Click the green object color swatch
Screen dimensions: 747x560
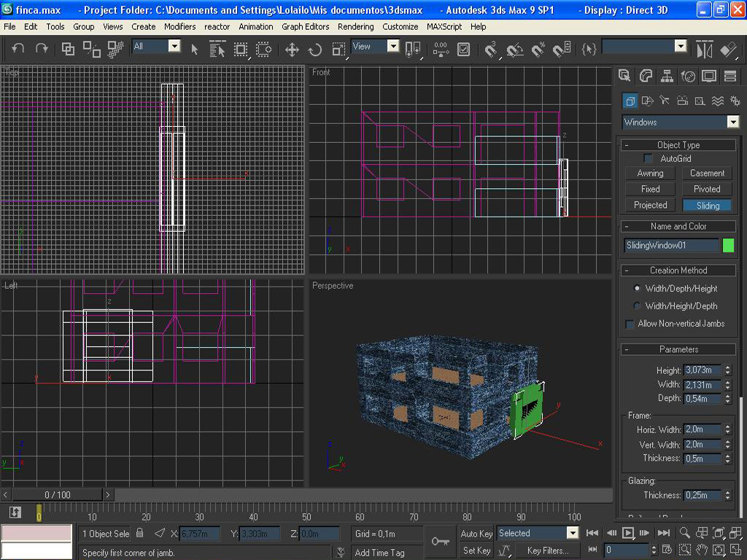728,246
